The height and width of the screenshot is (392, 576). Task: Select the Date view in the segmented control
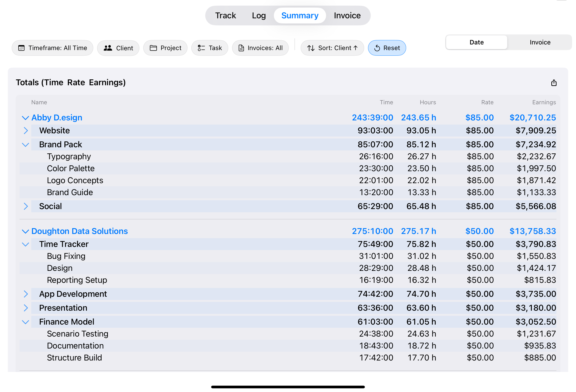click(476, 42)
